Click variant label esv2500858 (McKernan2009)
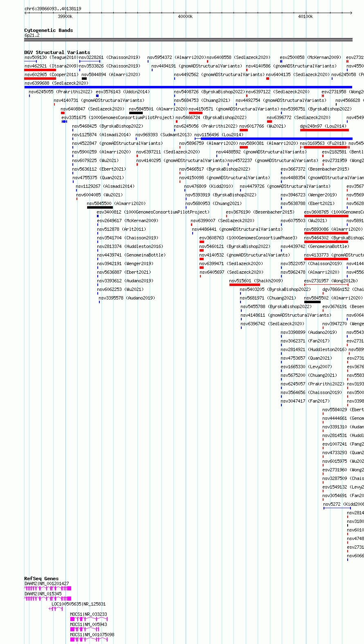The image size is (364, 644). [x=310, y=57]
